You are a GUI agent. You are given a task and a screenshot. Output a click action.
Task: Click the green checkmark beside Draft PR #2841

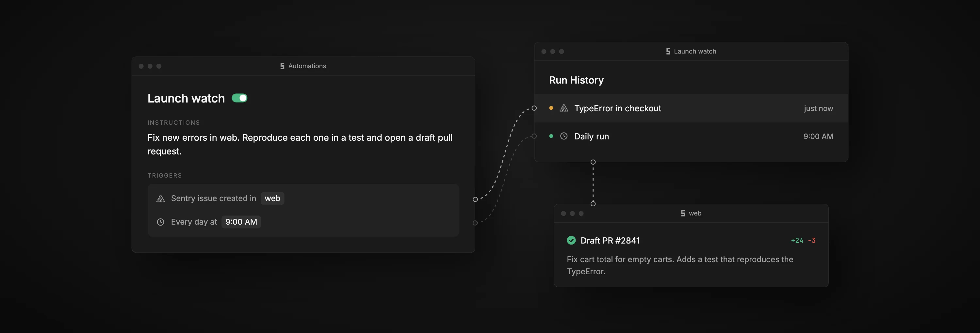pyautogui.click(x=571, y=240)
